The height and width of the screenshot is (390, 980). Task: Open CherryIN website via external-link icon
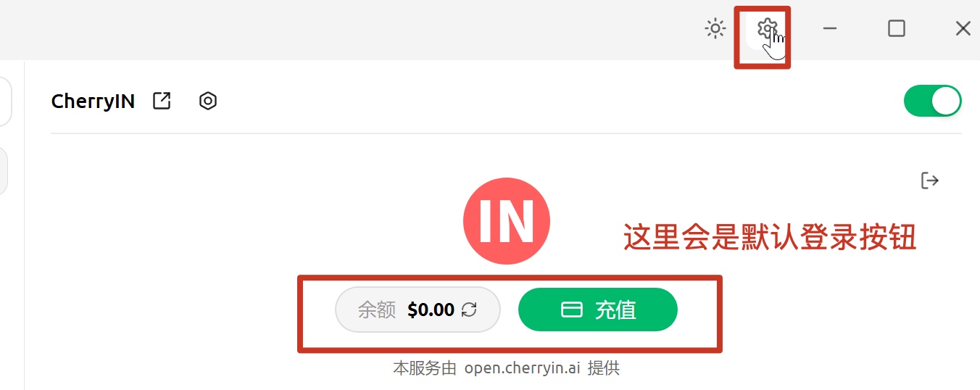[162, 101]
